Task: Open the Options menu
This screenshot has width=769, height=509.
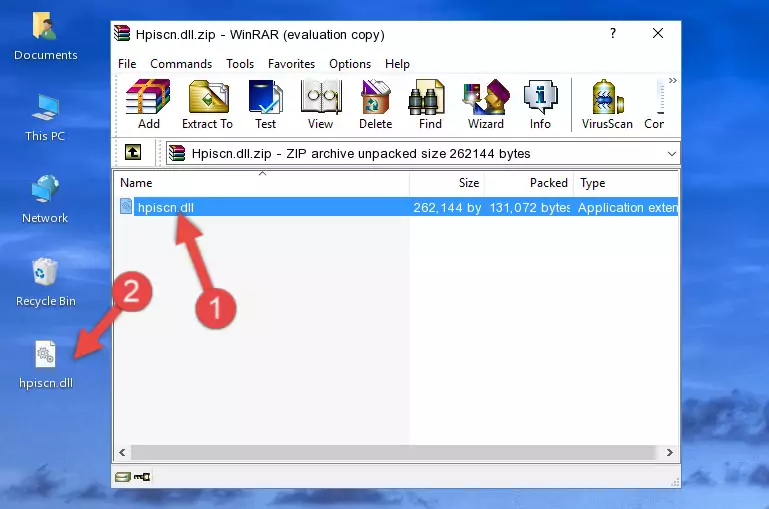Action: [x=350, y=64]
